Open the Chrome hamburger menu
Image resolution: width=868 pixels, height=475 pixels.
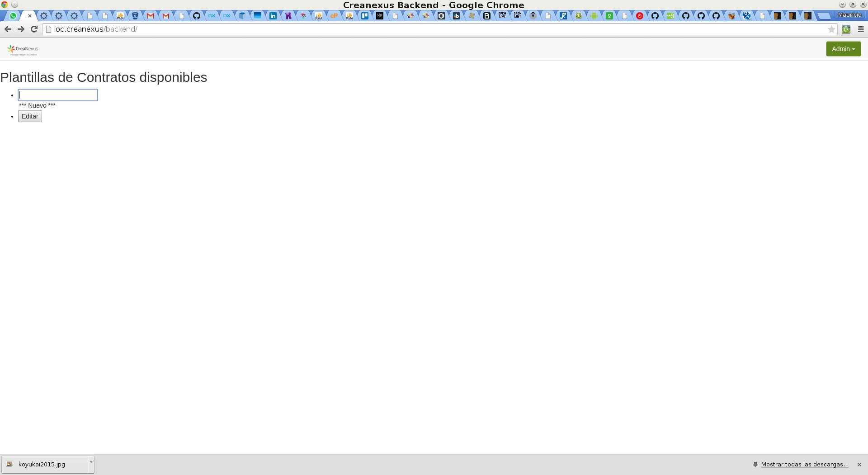[x=861, y=29]
